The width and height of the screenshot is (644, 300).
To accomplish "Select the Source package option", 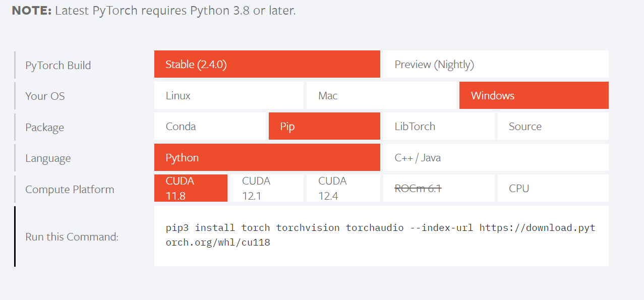I will pyautogui.click(x=553, y=126).
